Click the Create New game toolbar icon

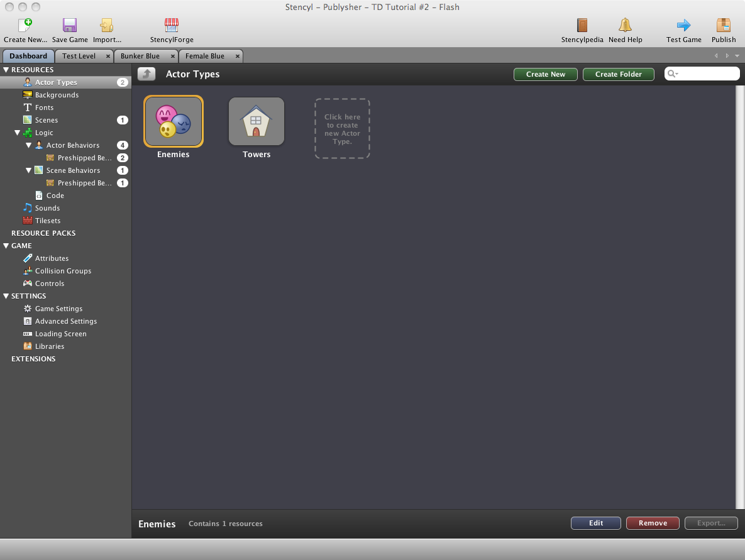pyautogui.click(x=25, y=25)
